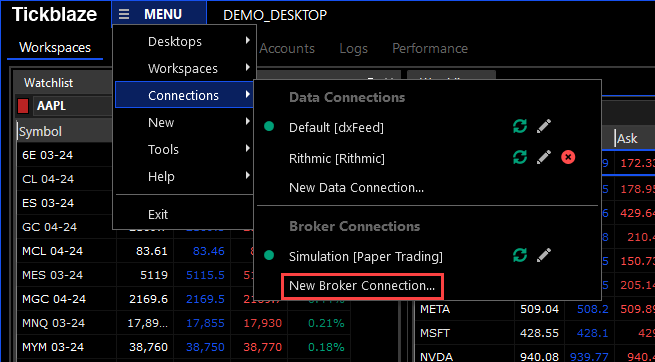
Task: Click NVDA last price 940.08
Action: pos(539,357)
